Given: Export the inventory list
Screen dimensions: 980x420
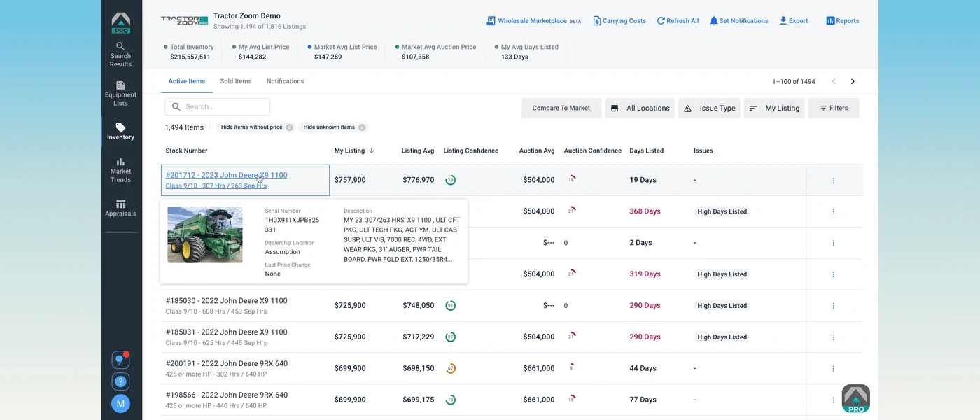Looking at the screenshot, I should click(794, 21).
